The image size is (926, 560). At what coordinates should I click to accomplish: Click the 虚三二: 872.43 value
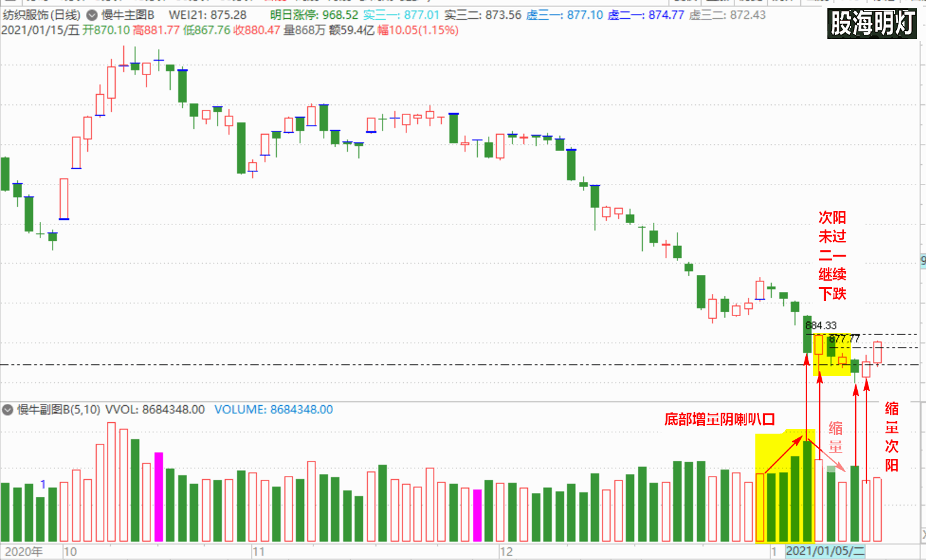727,15
